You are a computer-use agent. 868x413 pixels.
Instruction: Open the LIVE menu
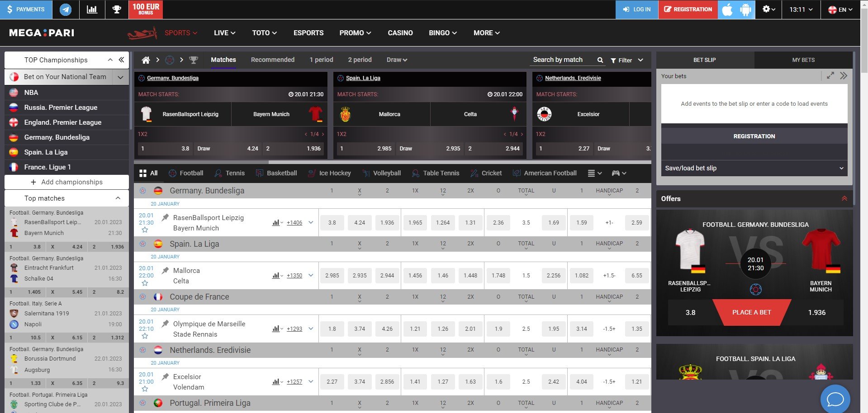coord(224,33)
